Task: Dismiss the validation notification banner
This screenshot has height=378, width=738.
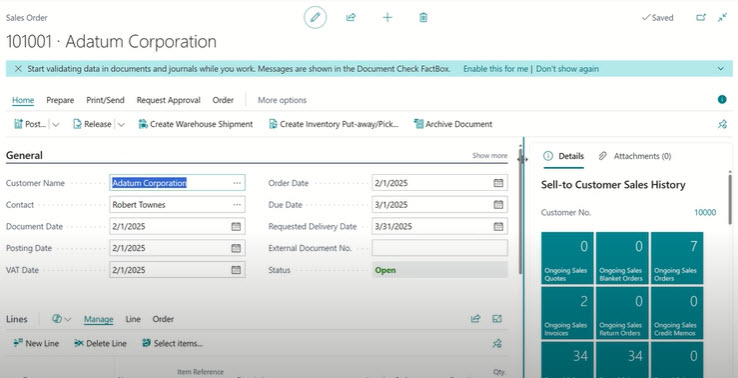Action: (18, 69)
